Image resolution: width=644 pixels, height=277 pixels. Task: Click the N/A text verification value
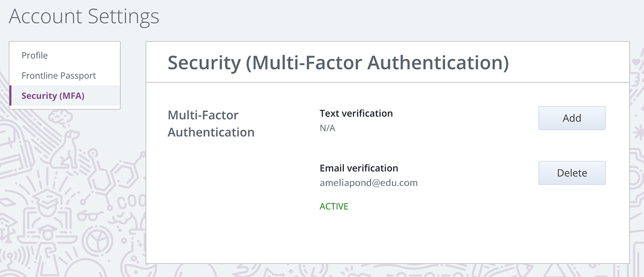pyautogui.click(x=327, y=128)
